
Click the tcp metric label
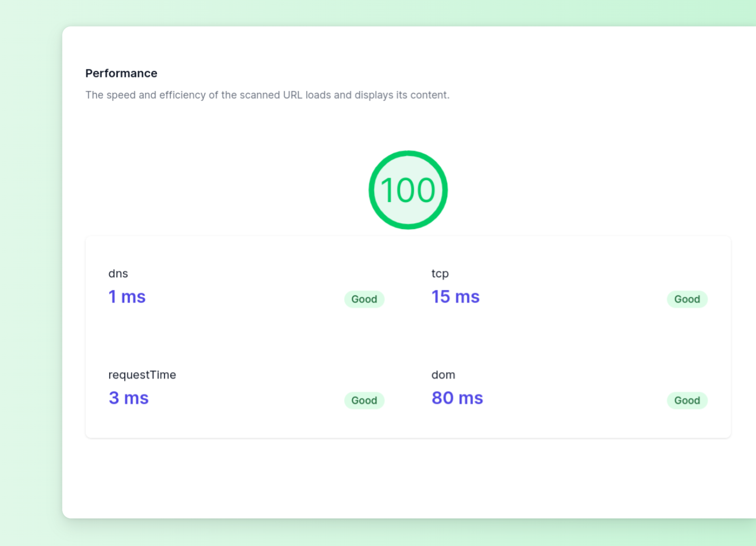pyautogui.click(x=440, y=274)
